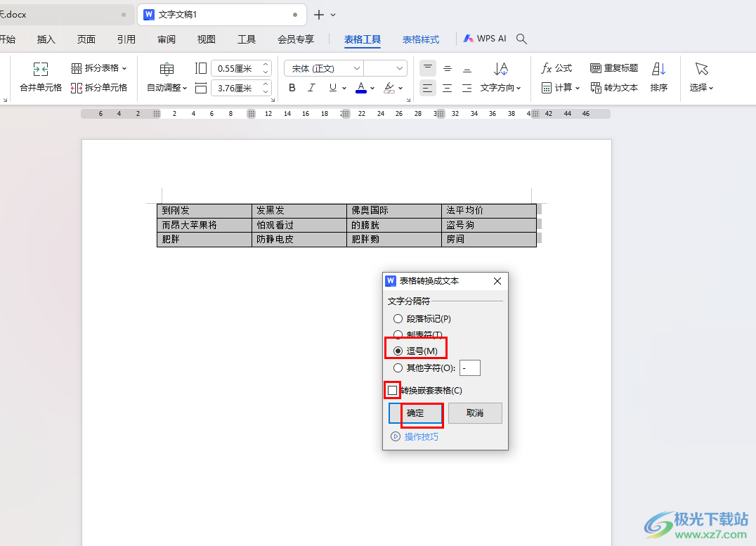This screenshot has height=546, width=756.
Task: Increase row height with up stepper
Action: pos(266,65)
